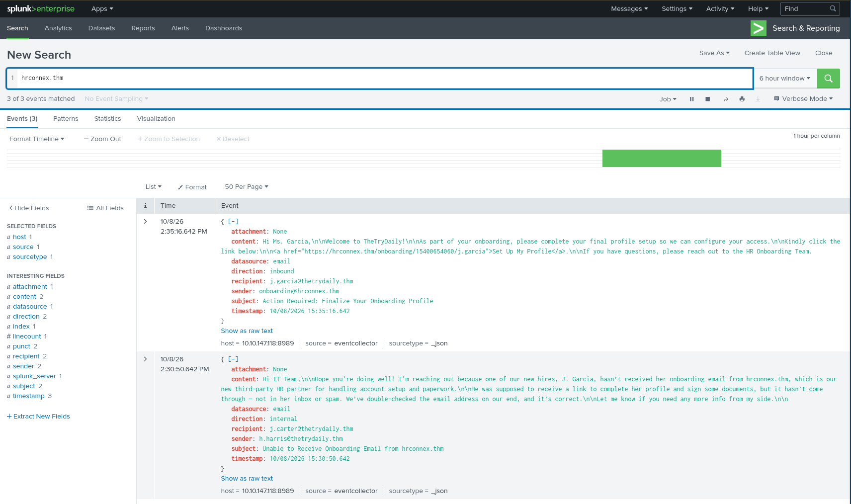Open the Search & Reporting app icon
This screenshot has height=504, width=851.
pyautogui.click(x=758, y=28)
